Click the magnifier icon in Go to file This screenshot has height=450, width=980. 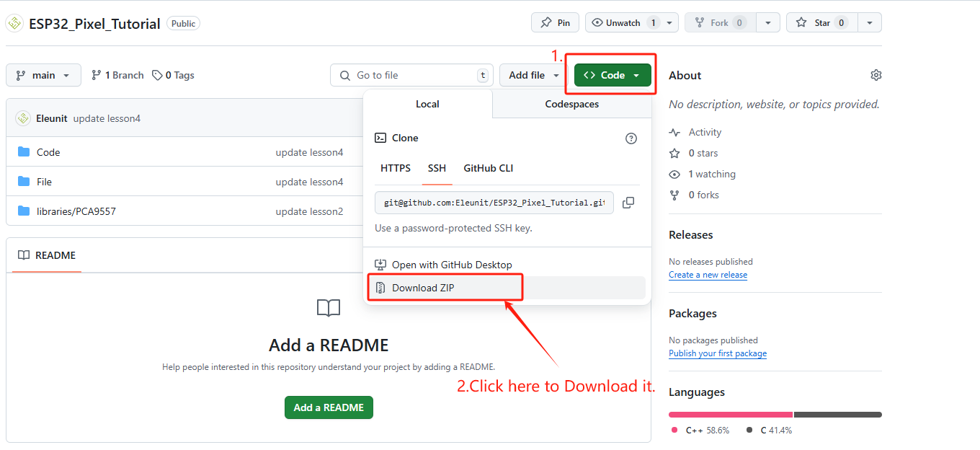click(x=344, y=75)
